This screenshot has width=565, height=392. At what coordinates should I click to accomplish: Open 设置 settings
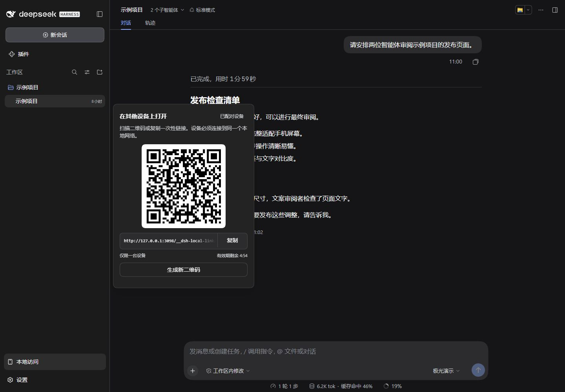(18, 380)
